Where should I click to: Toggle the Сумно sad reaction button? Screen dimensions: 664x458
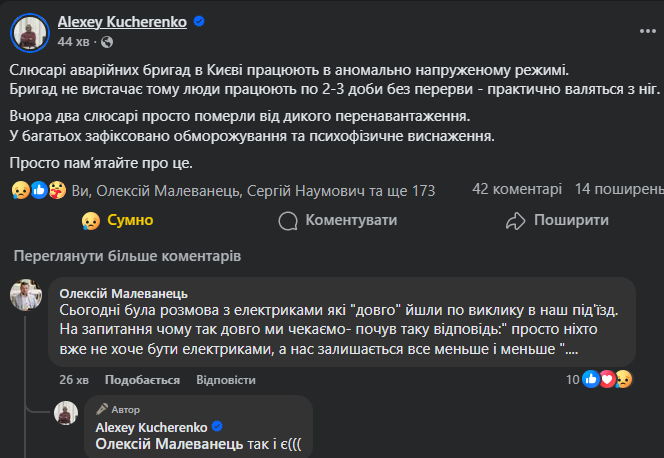[118, 221]
